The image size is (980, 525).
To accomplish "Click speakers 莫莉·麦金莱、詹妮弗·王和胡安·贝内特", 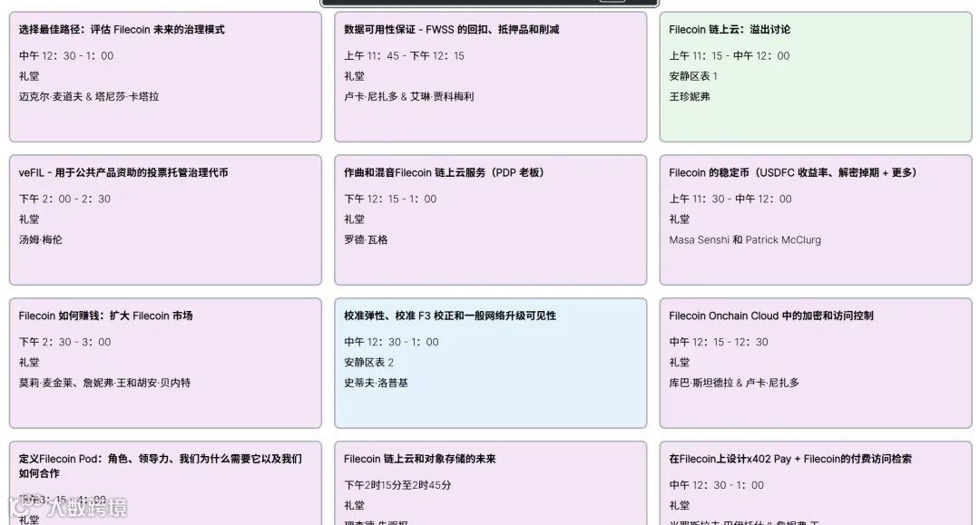I will (104, 382).
